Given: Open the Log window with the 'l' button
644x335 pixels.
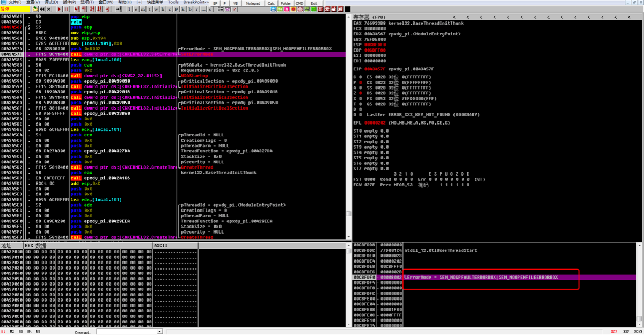Looking at the screenshot, I should coord(129,9).
